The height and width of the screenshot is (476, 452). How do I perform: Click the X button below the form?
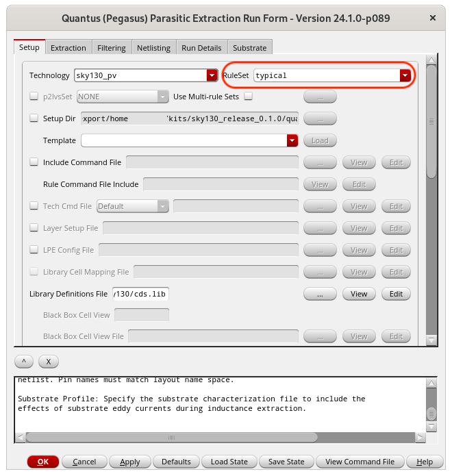[48, 361]
